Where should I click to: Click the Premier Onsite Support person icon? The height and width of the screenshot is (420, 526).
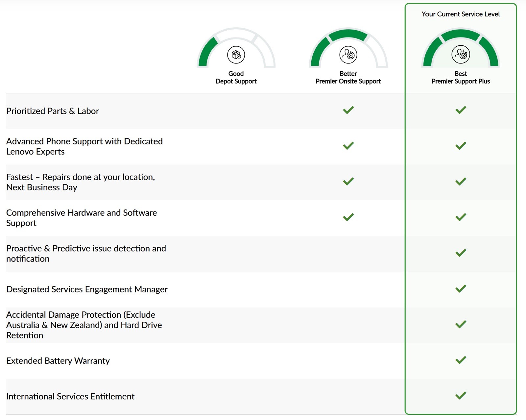348,55
